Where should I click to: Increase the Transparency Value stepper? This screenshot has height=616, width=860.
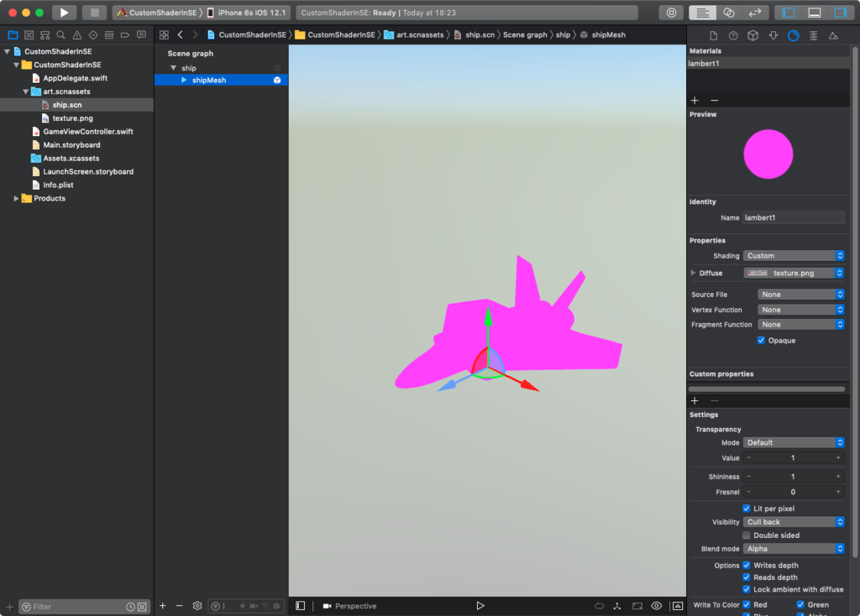click(838, 457)
